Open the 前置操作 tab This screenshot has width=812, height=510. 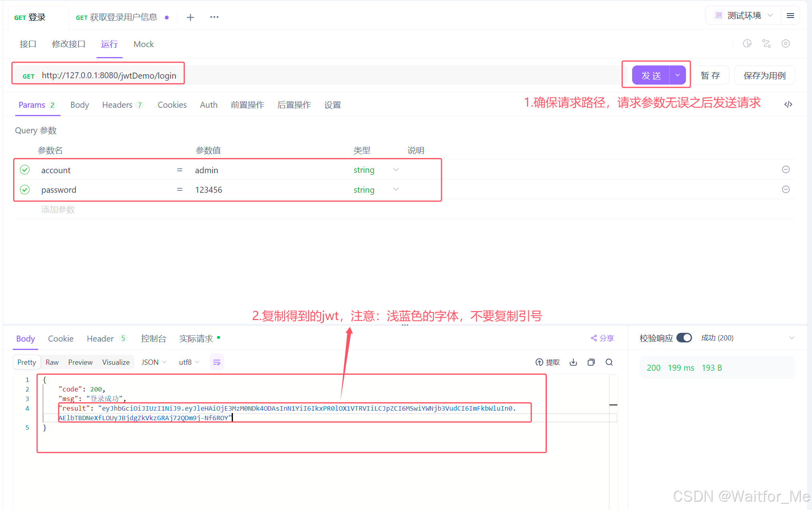(x=247, y=105)
